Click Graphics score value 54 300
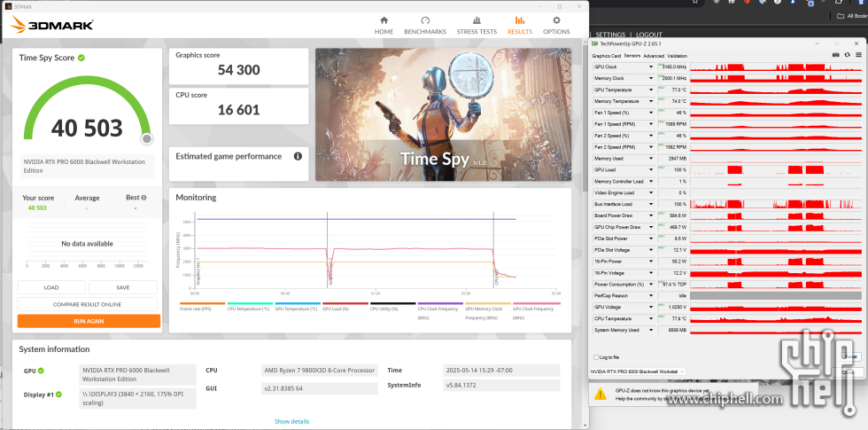This screenshot has width=868, height=430. click(238, 70)
